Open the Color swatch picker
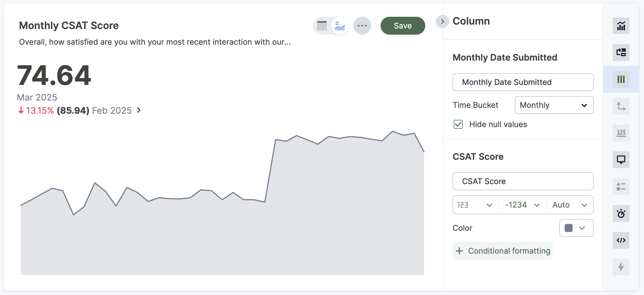The image size is (644, 295). 576,228
